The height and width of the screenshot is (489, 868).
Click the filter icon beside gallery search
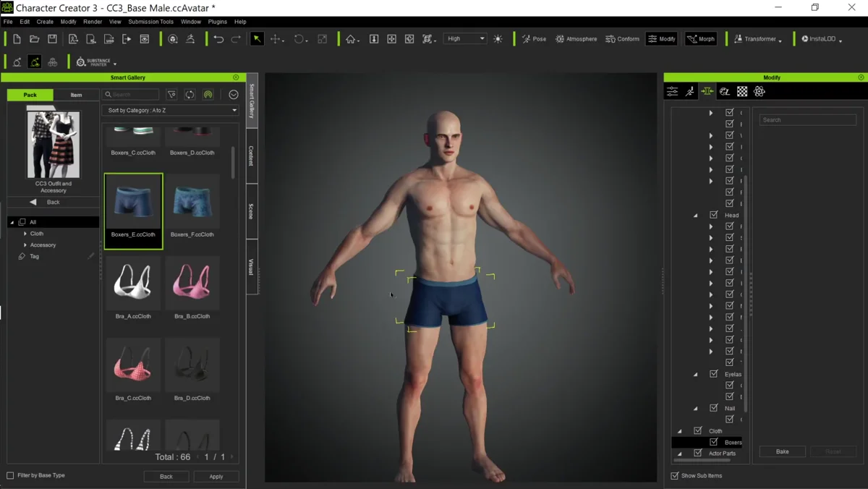tap(171, 95)
